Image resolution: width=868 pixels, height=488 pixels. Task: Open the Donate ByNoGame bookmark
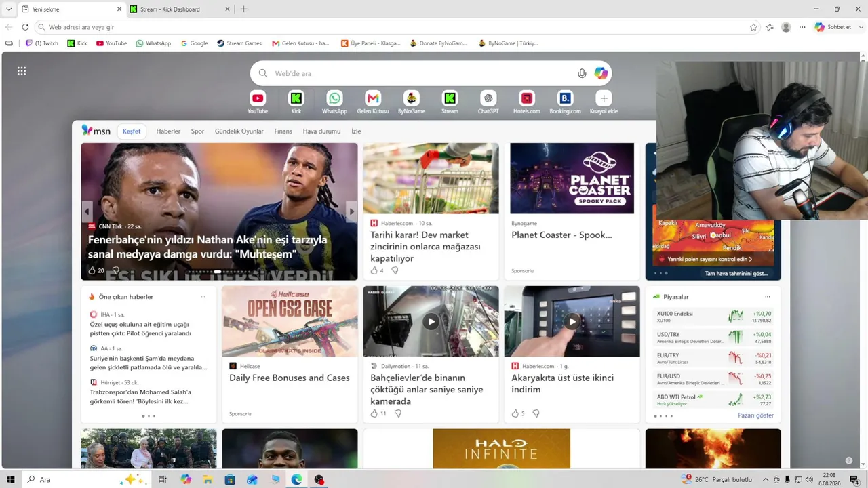[x=439, y=43]
